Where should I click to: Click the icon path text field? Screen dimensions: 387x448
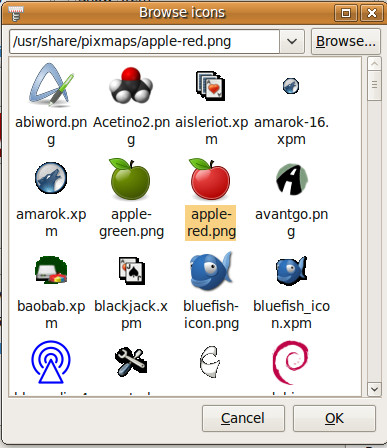144,42
